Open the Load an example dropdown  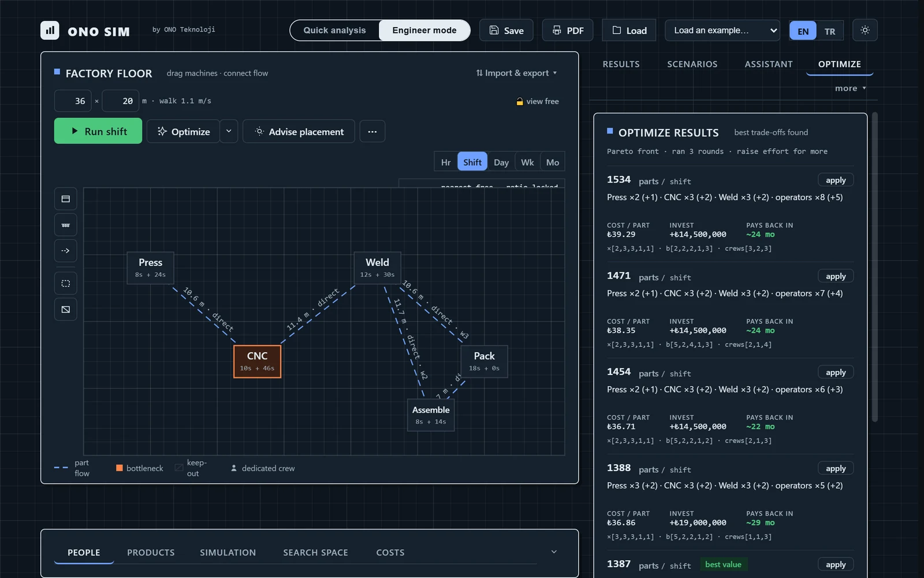click(722, 30)
